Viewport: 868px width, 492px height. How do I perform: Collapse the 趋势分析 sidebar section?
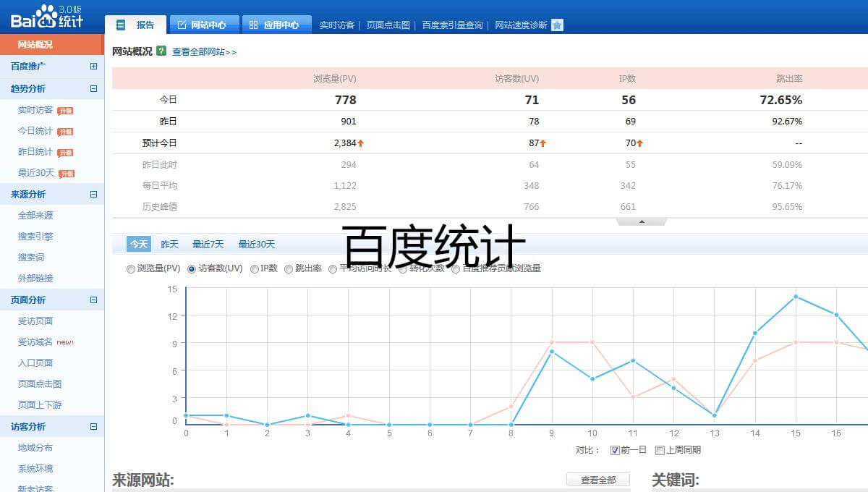pyautogui.click(x=93, y=89)
